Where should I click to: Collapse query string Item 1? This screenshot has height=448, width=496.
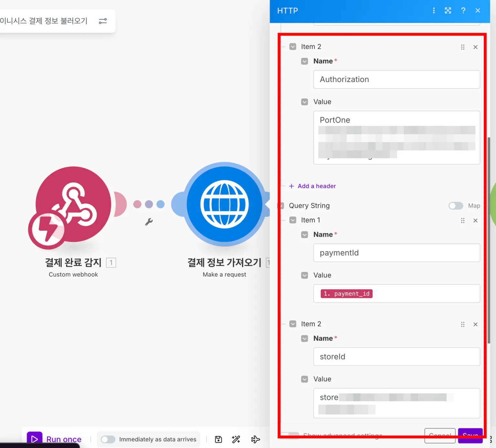(x=293, y=220)
